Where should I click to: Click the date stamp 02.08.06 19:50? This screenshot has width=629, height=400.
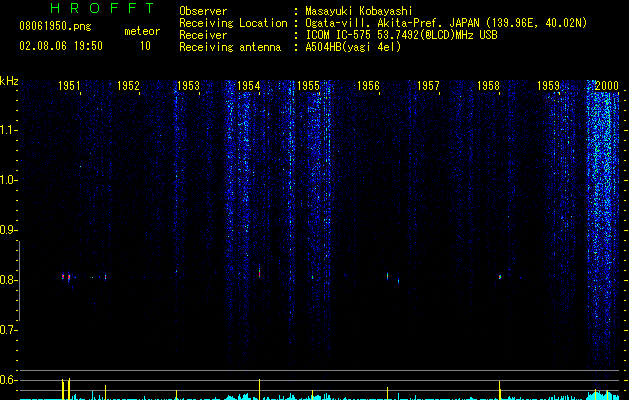pyautogui.click(x=61, y=46)
